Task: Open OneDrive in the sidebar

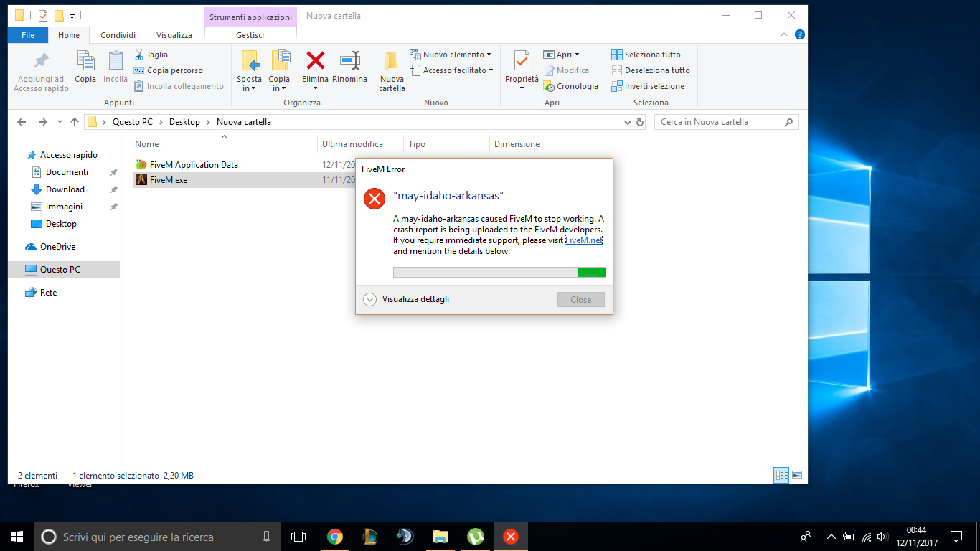Action: pos(57,247)
